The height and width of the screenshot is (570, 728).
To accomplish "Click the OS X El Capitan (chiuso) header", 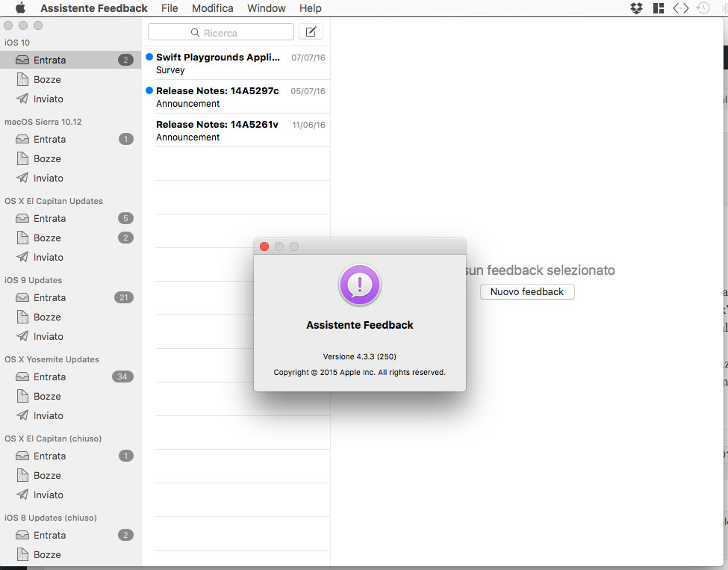I will coord(53,439).
